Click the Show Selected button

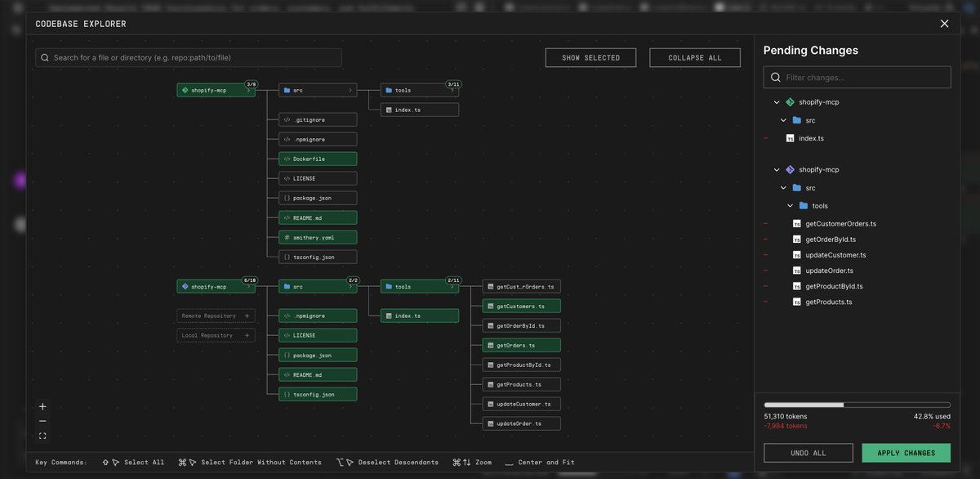pos(590,57)
